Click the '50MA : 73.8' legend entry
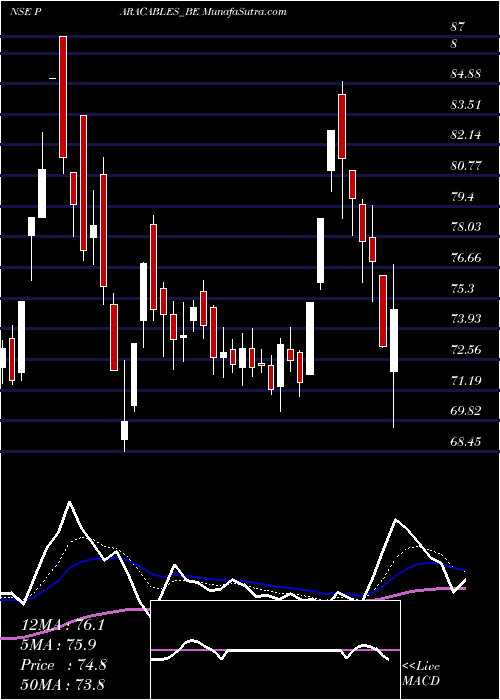This screenshot has width=500, height=700. point(62,684)
